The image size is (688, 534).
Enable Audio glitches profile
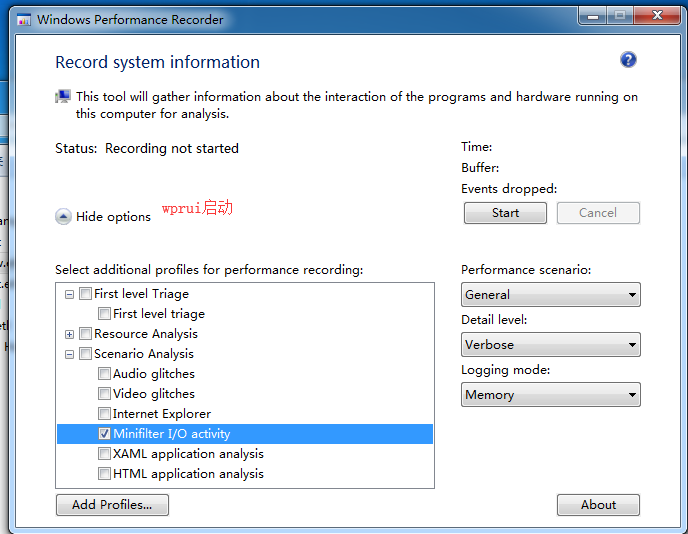(104, 374)
